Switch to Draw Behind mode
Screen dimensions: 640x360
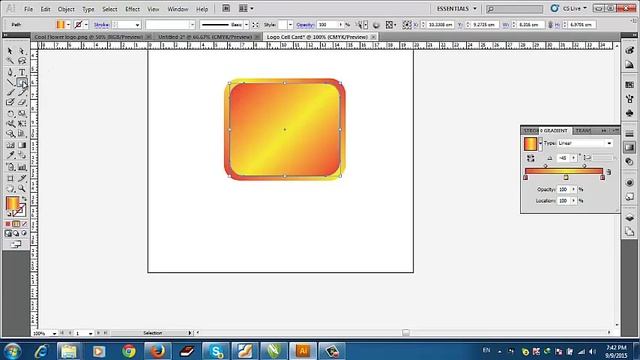tap(16, 233)
